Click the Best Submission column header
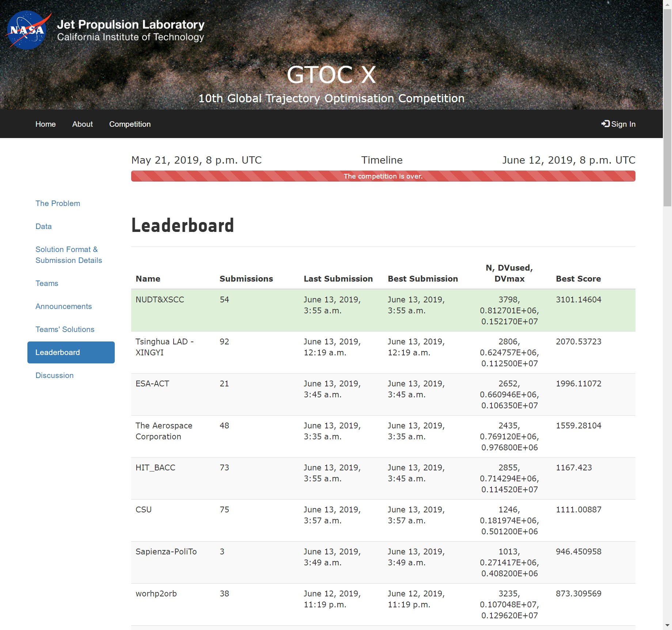This screenshot has width=672, height=630. click(x=423, y=279)
